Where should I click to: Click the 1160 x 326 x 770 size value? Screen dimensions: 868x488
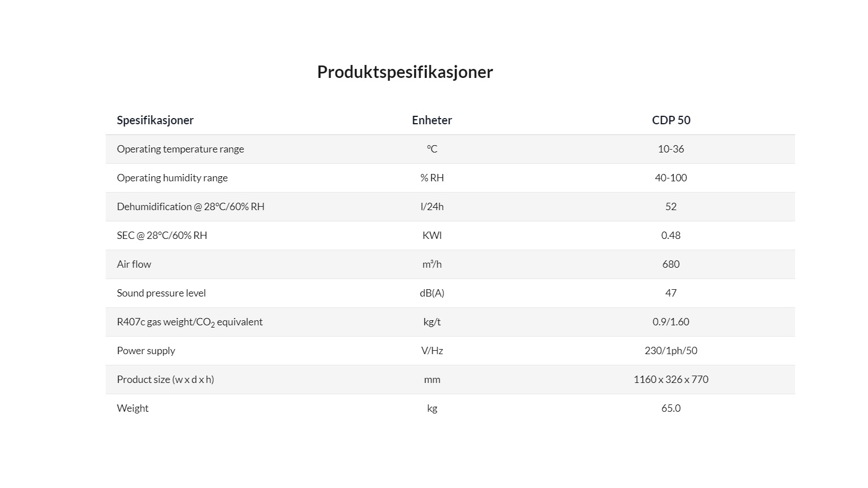[x=671, y=380]
